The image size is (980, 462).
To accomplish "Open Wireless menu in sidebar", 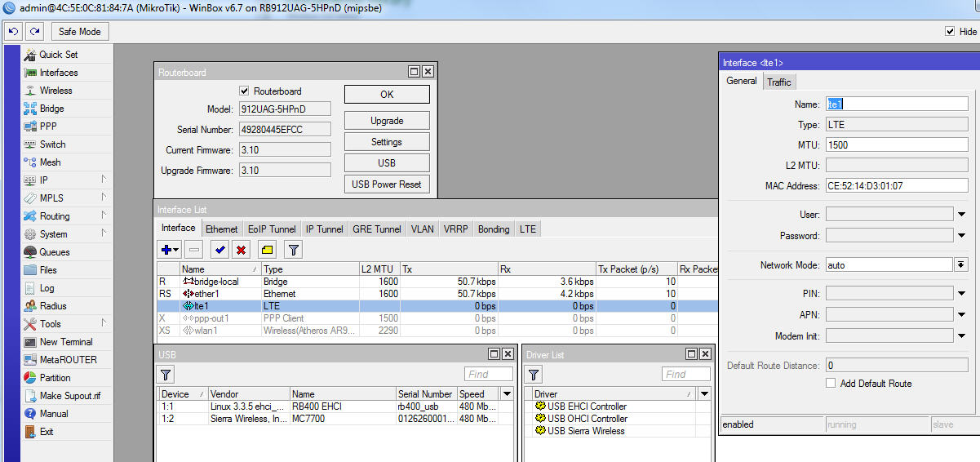I will click(55, 91).
